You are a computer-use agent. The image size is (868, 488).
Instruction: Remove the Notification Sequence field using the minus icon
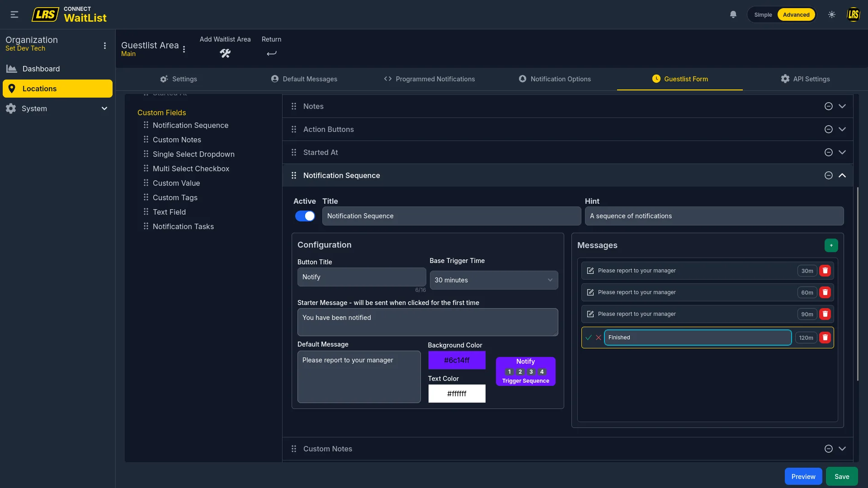tap(828, 175)
